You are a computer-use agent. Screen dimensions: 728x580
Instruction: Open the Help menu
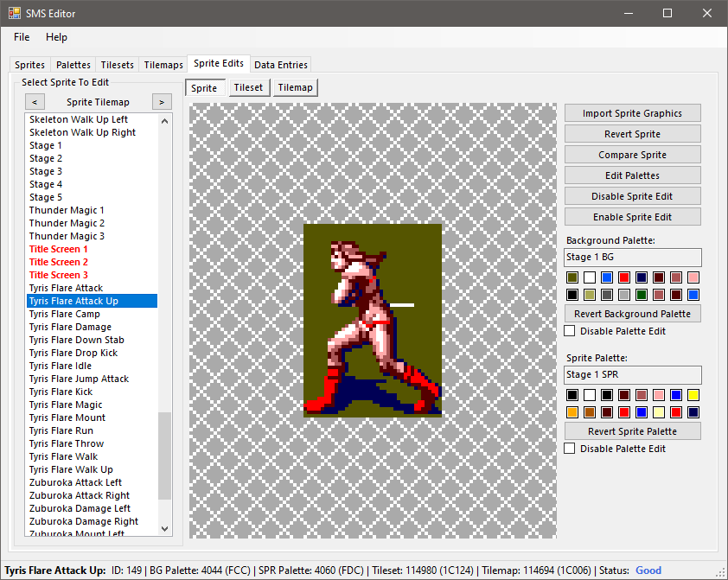56,37
